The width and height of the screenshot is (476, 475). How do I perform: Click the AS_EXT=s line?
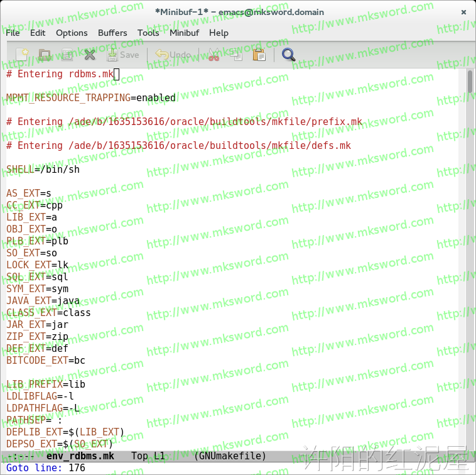pyautogui.click(x=28, y=193)
